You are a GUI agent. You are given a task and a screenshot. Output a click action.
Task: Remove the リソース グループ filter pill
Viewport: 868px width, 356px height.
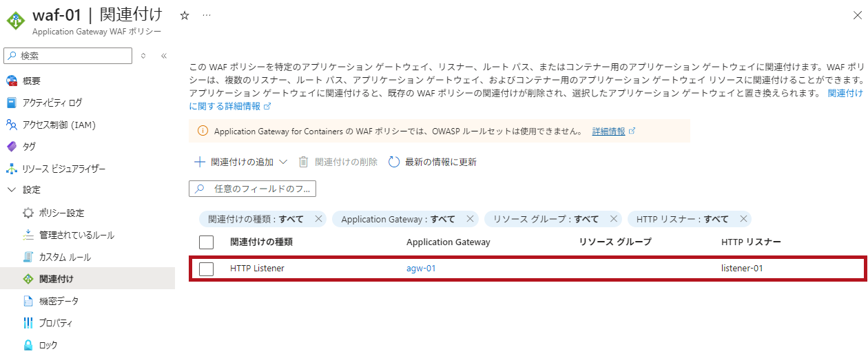tap(613, 219)
